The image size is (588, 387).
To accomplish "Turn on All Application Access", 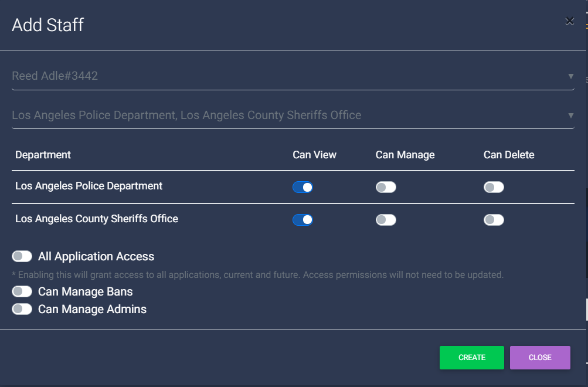I will pos(22,256).
